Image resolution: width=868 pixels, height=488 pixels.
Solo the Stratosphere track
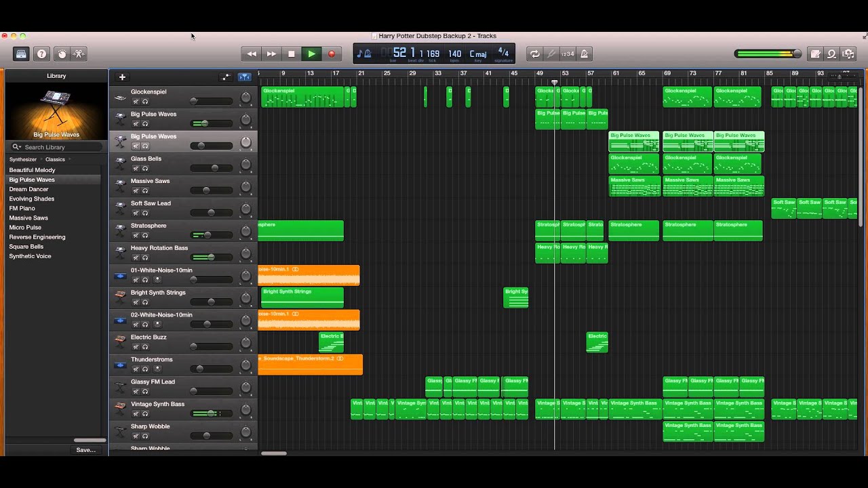point(145,236)
